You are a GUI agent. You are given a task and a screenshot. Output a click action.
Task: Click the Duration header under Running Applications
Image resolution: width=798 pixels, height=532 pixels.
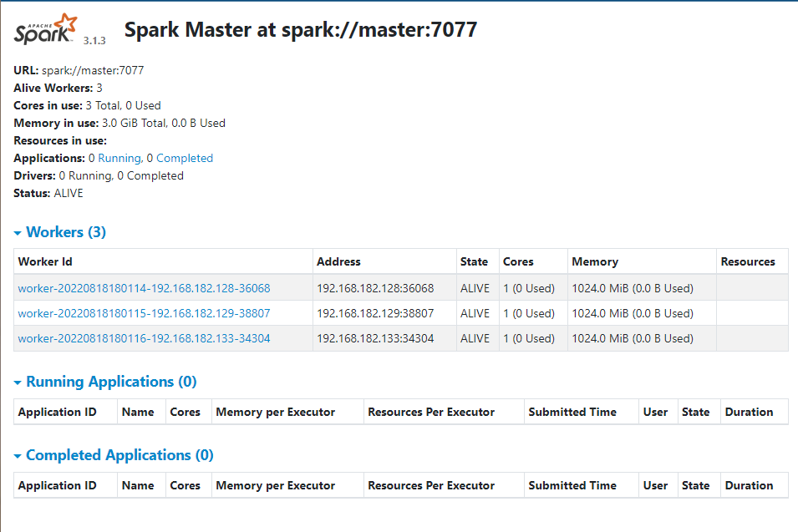click(751, 412)
